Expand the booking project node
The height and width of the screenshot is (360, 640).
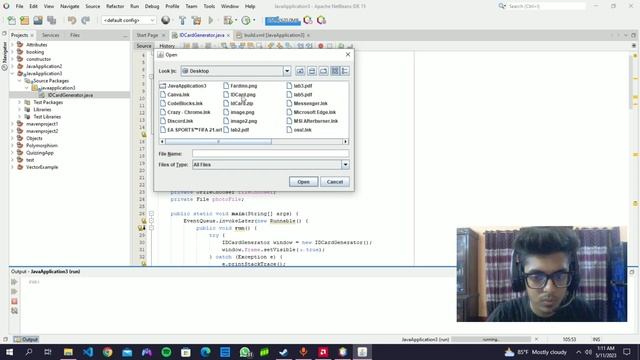[x=13, y=52]
